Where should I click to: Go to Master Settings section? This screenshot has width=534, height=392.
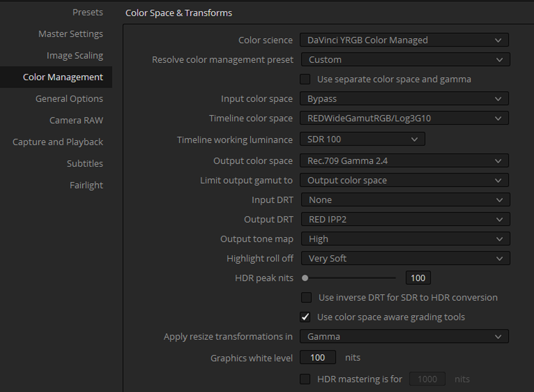pos(71,34)
